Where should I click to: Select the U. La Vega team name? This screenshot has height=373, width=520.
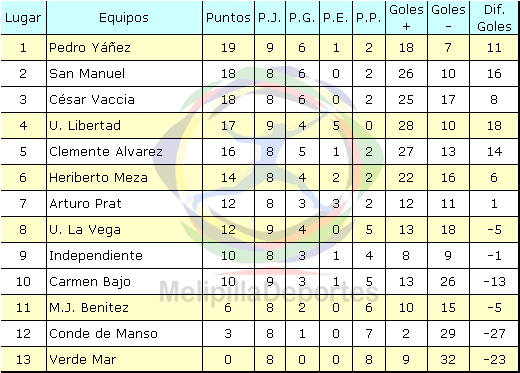click(85, 229)
